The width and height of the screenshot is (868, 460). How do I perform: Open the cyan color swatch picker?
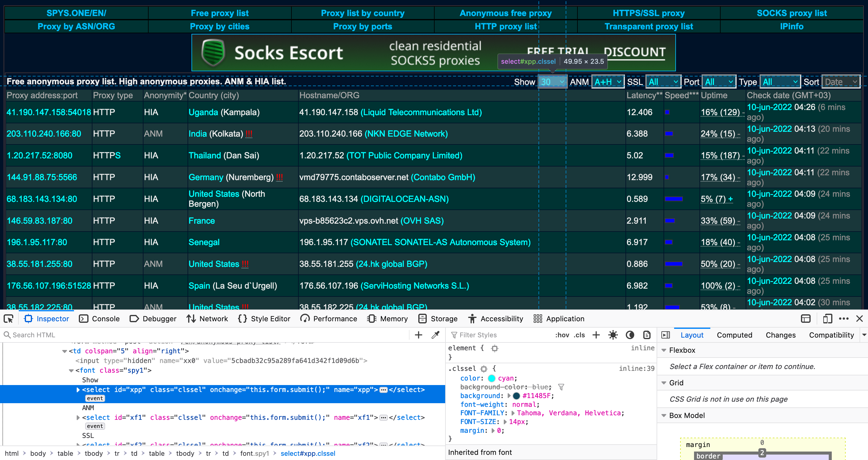pos(491,378)
